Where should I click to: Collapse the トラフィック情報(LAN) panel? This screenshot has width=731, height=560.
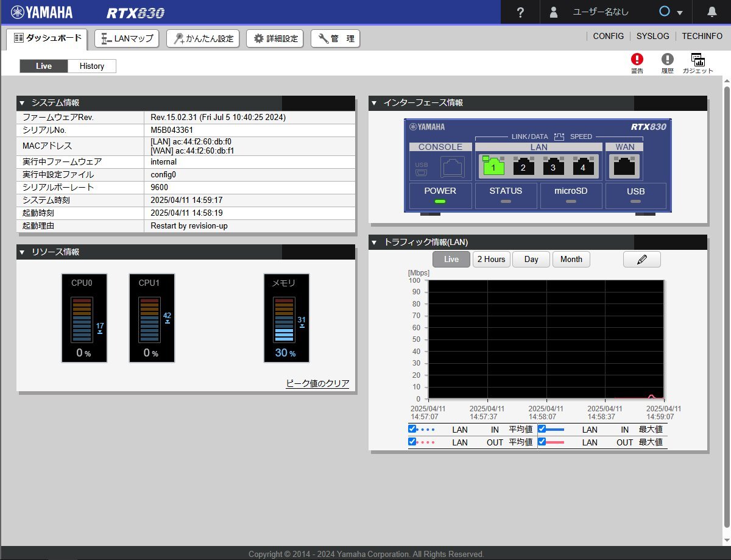pos(374,242)
